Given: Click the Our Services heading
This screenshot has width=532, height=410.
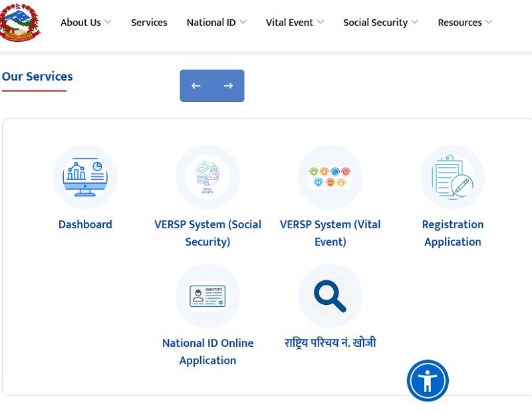Looking at the screenshot, I should click(37, 77).
